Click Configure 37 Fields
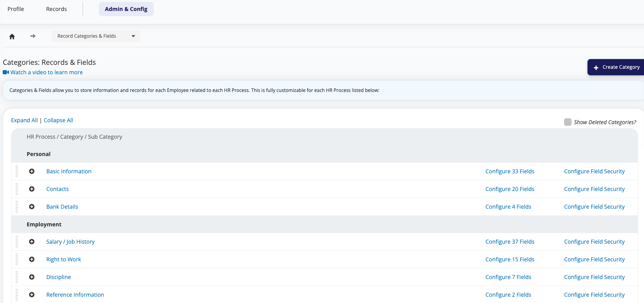Image resolution: width=644 pixels, height=303 pixels. (510, 242)
